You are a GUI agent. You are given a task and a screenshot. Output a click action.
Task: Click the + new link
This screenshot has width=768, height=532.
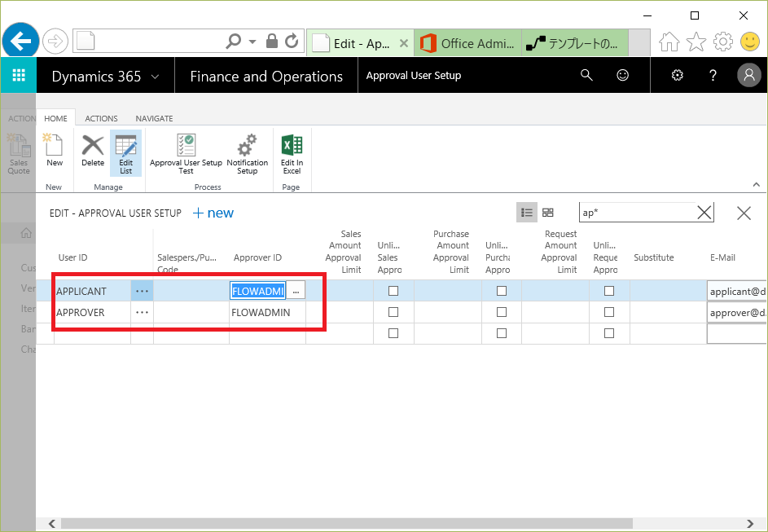coord(213,213)
